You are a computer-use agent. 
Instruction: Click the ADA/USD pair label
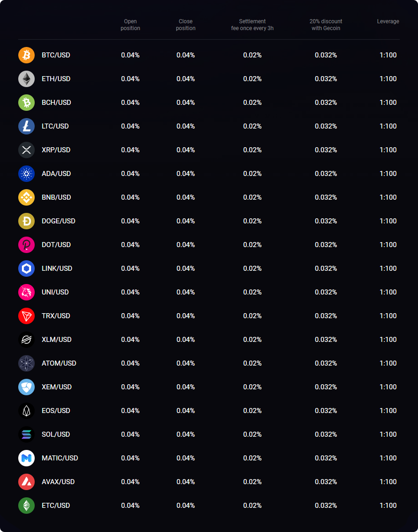[57, 174]
